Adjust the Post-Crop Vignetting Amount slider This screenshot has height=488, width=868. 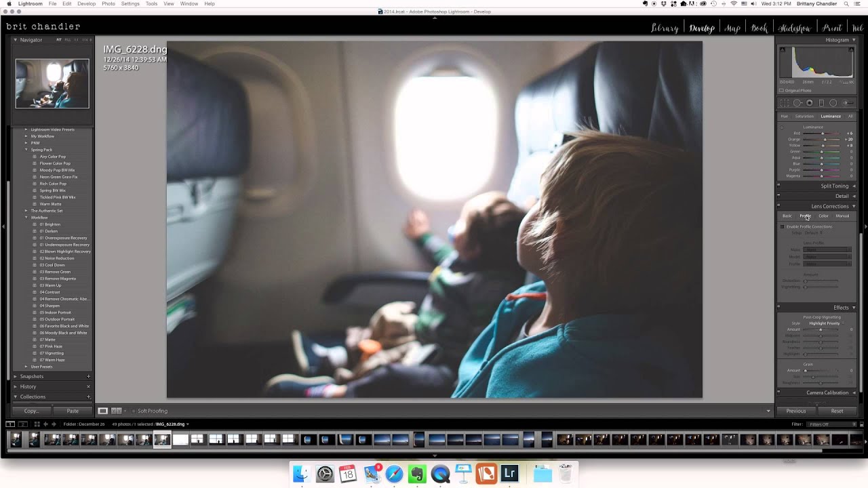[x=821, y=329]
